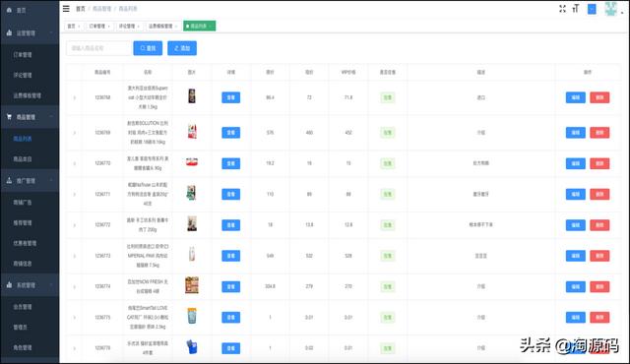Click the details button for product 1236768
Viewport: 630px width, 364px height.
[231, 97]
